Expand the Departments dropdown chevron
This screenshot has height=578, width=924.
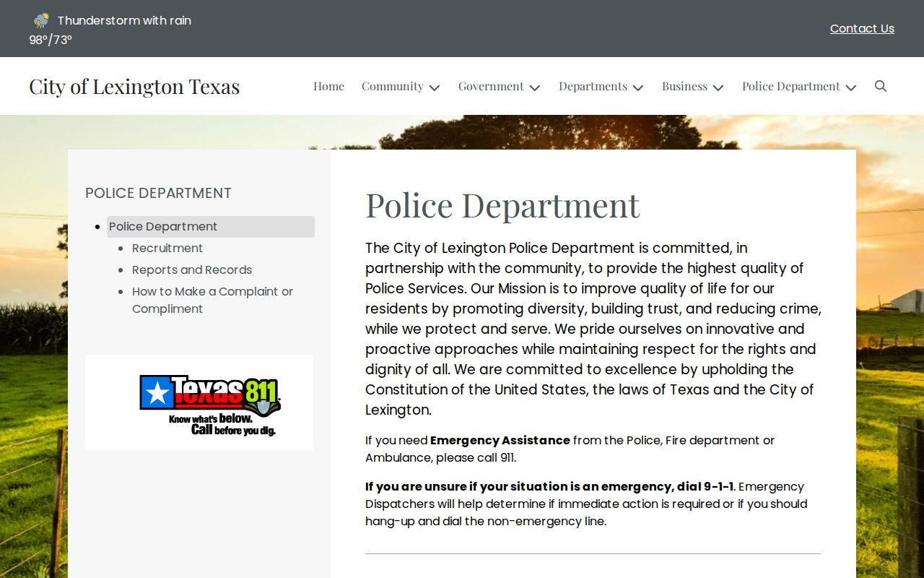pyautogui.click(x=638, y=87)
